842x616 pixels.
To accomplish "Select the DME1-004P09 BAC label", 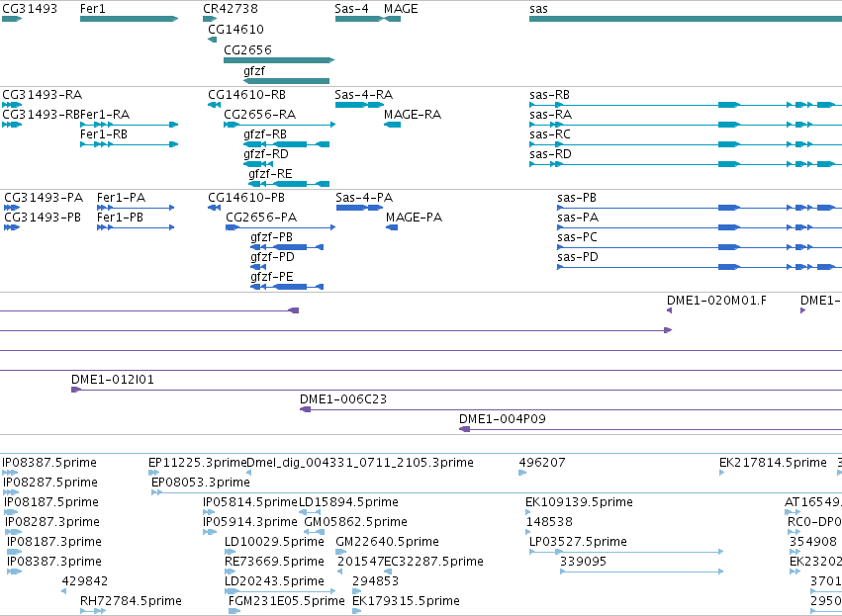I will tap(502, 419).
